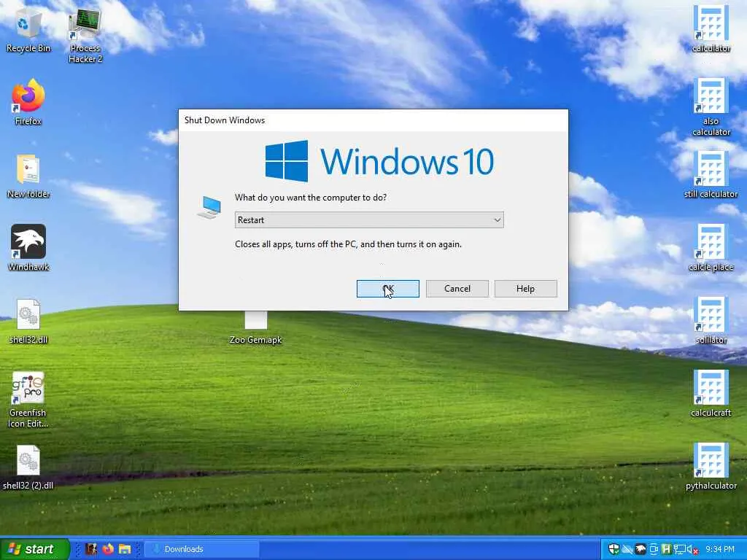
Task: Open the Start menu
Action: (34, 549)
